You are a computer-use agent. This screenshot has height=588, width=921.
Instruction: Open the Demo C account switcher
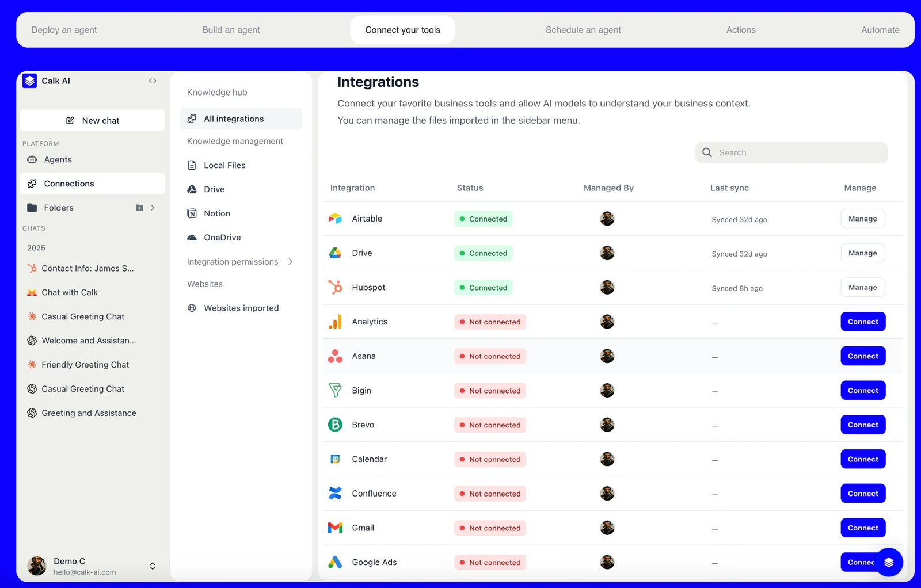(x=152, y=566)
